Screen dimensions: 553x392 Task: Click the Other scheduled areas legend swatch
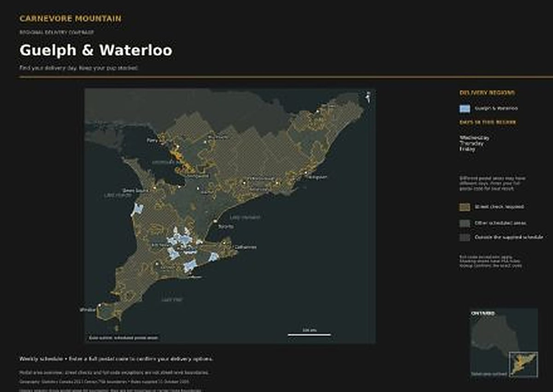click(x=465, y=223)
